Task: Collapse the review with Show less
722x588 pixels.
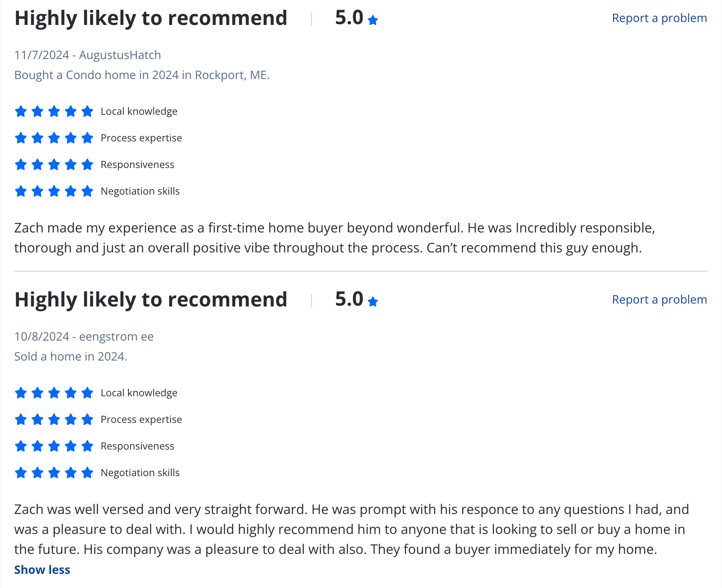Action: click(x=42, y=570)
